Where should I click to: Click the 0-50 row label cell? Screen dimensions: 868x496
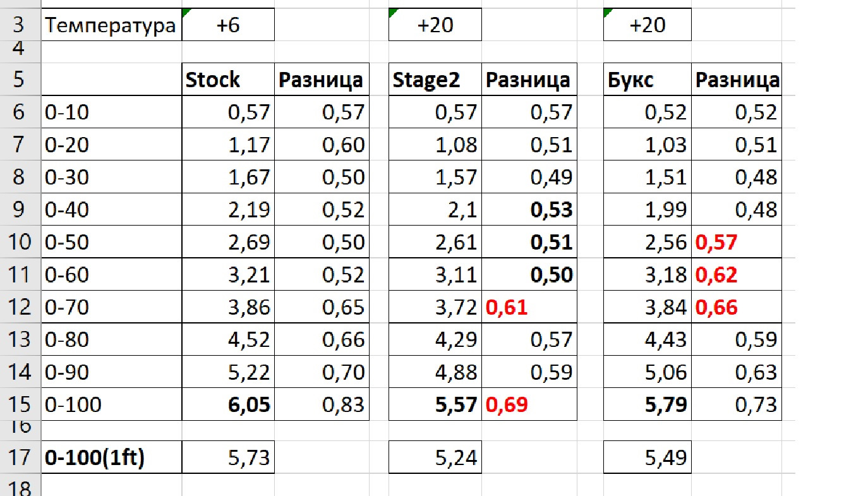point(111,242)
